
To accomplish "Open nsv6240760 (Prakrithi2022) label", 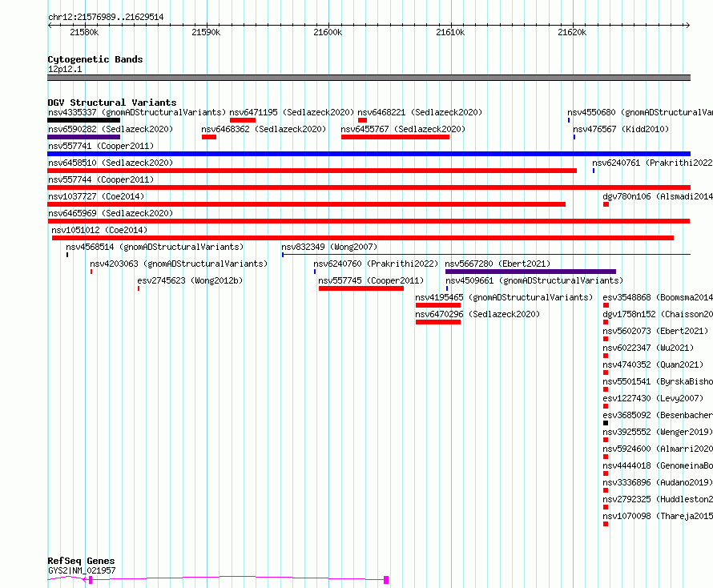I will point(376,264).
